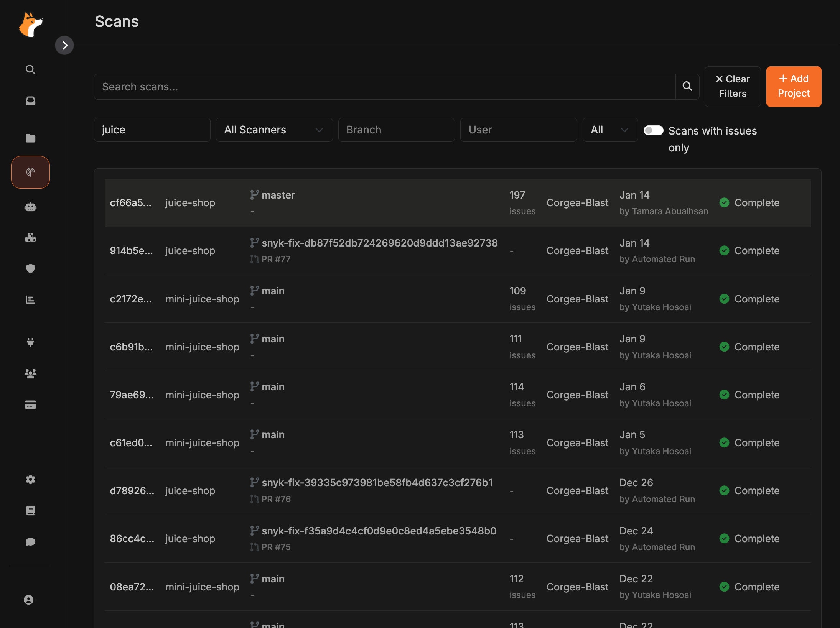Open scan 914b5e... row

458,251
